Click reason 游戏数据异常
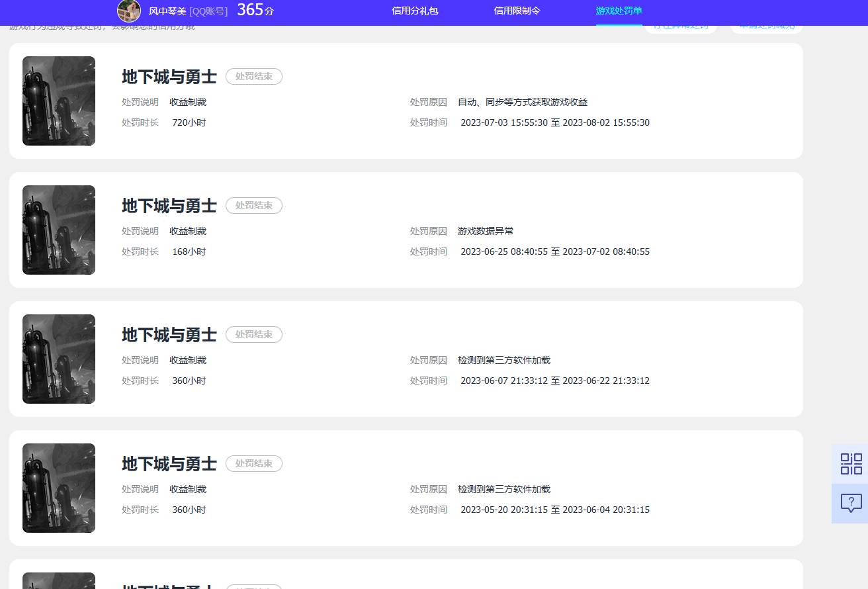868x589 pixels. [486, 231]
